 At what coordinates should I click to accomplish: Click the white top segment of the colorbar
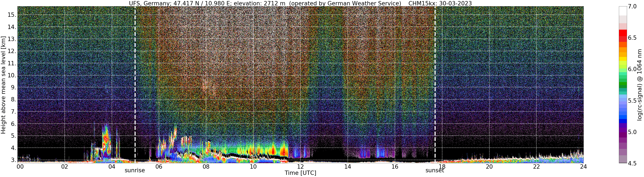pyautogui.click(x=623, y=11)
